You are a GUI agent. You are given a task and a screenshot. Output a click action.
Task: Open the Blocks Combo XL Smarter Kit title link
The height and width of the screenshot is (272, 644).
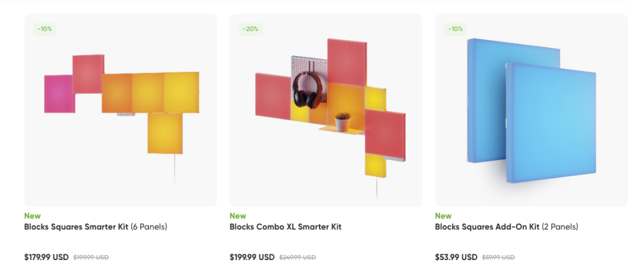point(286,227)
